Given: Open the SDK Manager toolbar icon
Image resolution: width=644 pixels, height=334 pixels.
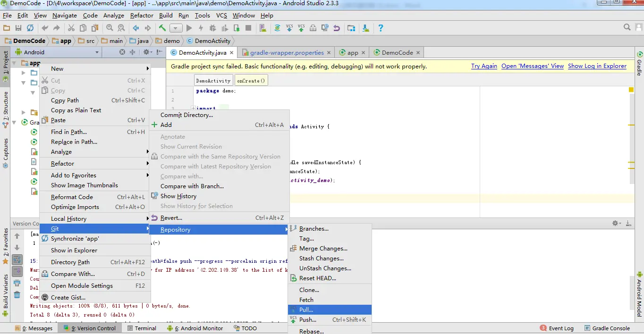Looking at the screenshot, I should [x=365, y=28].
